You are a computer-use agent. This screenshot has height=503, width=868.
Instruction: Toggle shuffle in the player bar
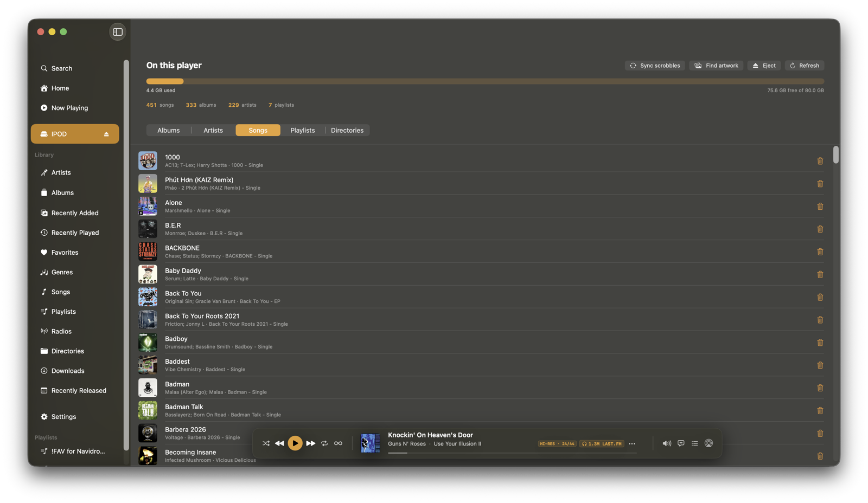pos(266,443)
